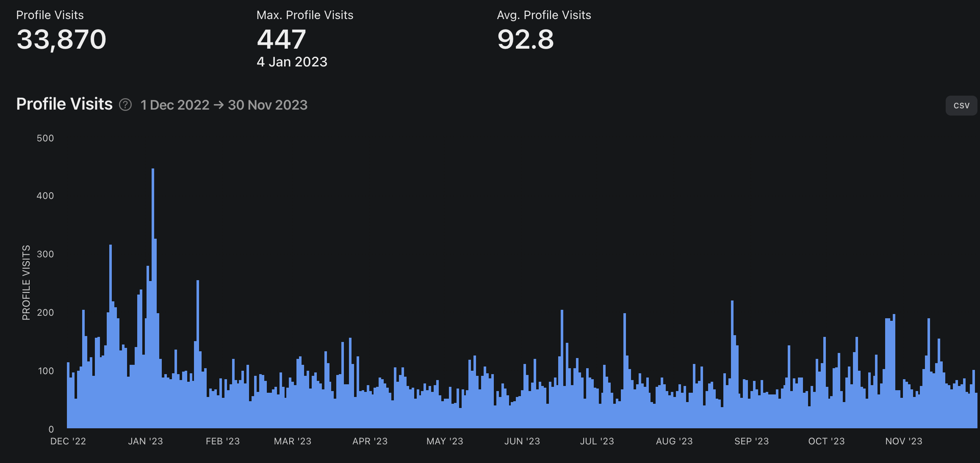Click the 92.8 average profile visits value
The height and width of the screenshot is (463, 980).
525,39
